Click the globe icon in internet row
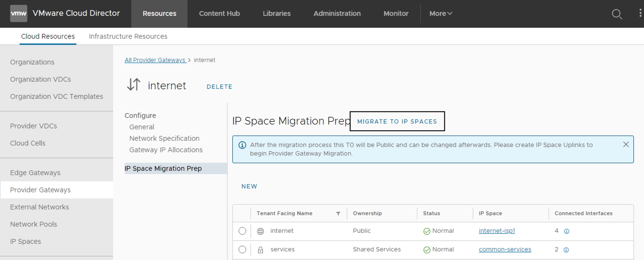 260,231
